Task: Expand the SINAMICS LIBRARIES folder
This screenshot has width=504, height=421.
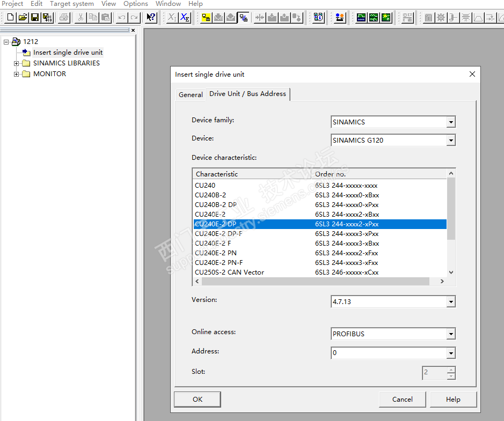Action: pyautogui.click(x=17, y=63)
